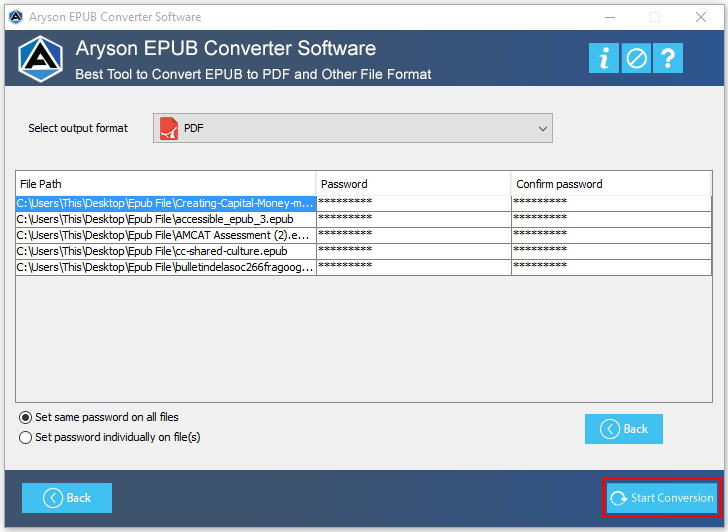This screenshot has width=728, height=532.
Task: Close the Aryson EPUB Converter window
Action: click(701, 17)
